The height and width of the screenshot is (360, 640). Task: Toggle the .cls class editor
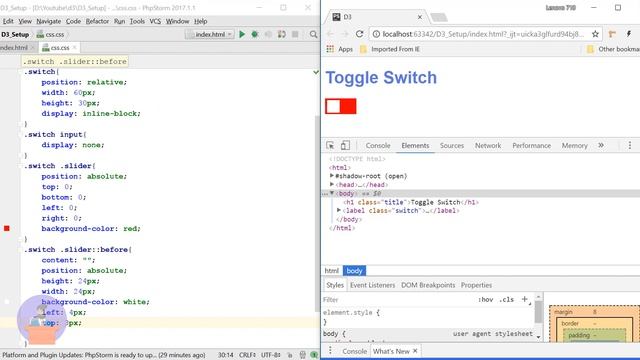(x=507, y=300)
